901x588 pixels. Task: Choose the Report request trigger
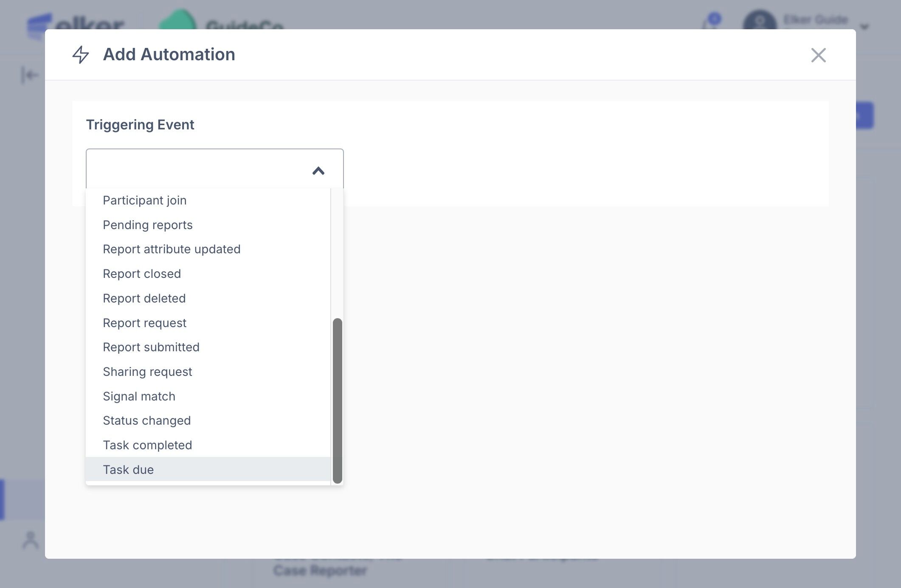pos(144,323)
